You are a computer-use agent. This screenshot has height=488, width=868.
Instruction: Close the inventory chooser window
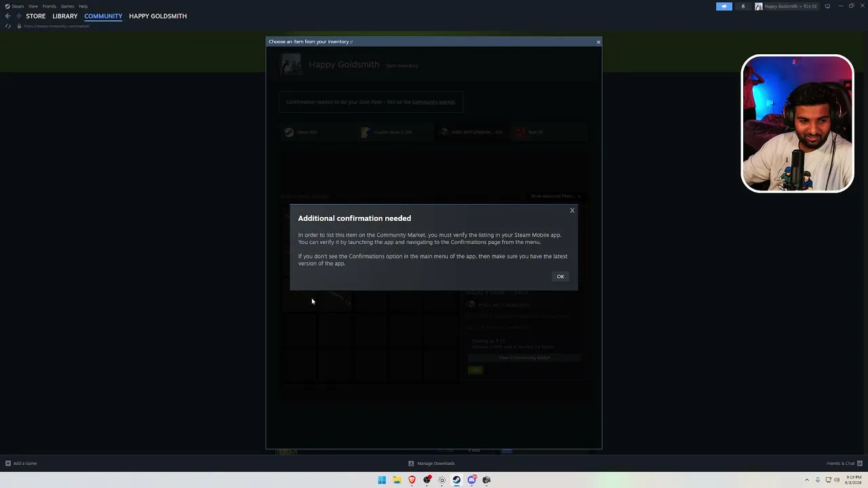click(598, 42)
